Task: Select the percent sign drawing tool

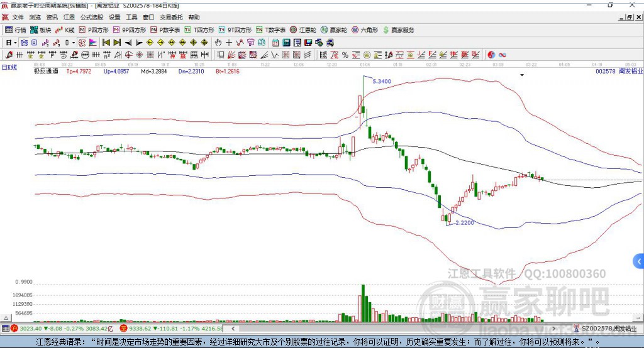Action: (345, 55)
